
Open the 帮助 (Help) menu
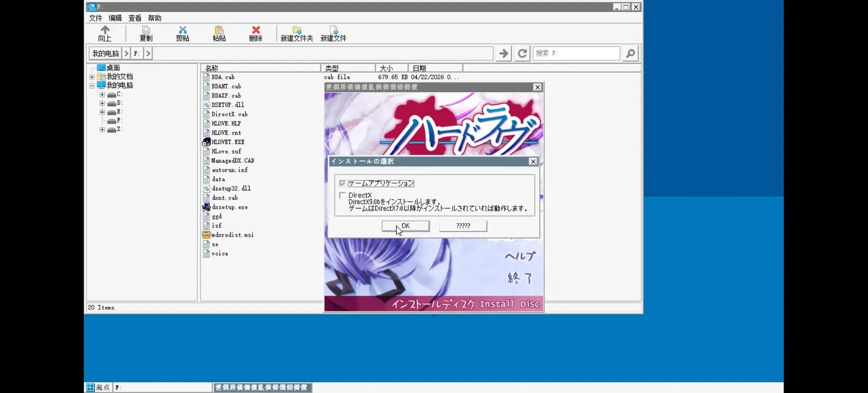155,18
